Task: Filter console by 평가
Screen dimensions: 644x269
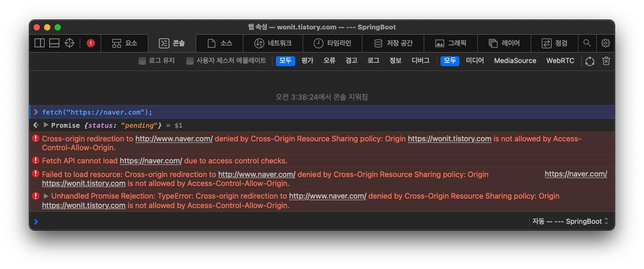Action: tap(307, 61)
